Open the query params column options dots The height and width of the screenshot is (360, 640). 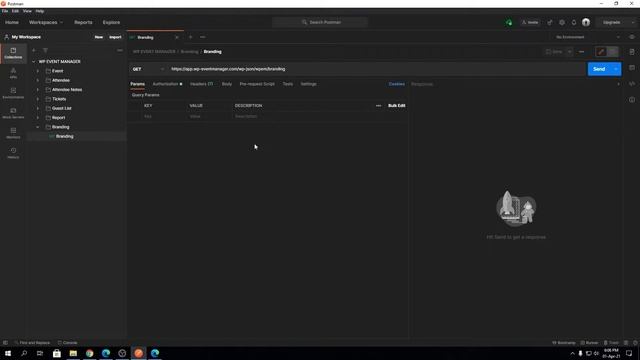[x=378, y=106]
